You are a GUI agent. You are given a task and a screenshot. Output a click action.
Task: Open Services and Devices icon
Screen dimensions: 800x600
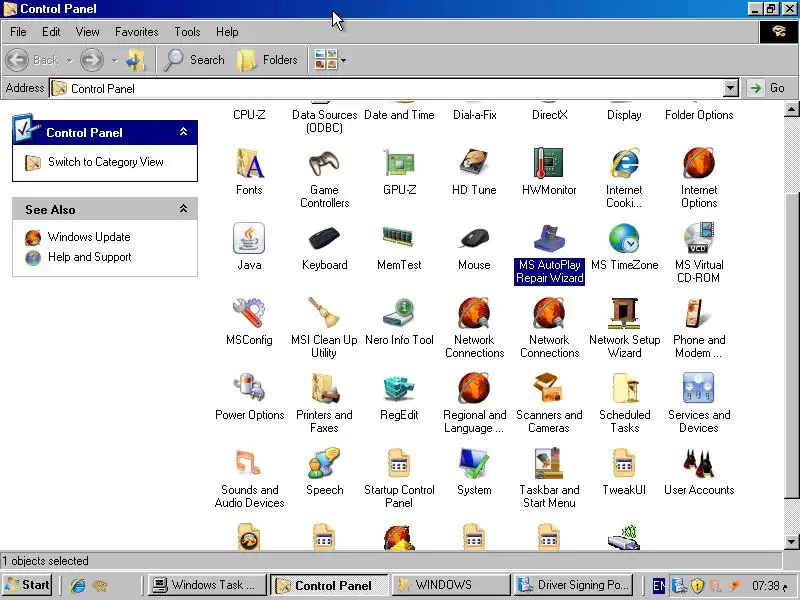(698, 388)
